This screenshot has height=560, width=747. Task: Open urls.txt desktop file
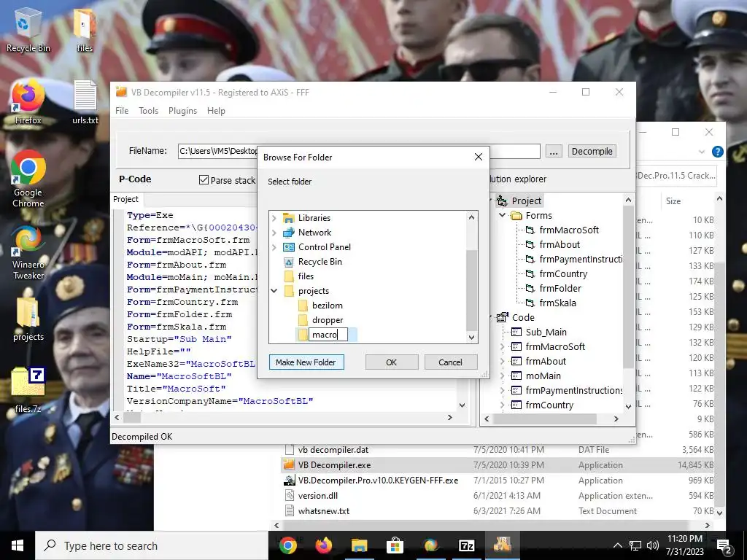pos(85,104)
